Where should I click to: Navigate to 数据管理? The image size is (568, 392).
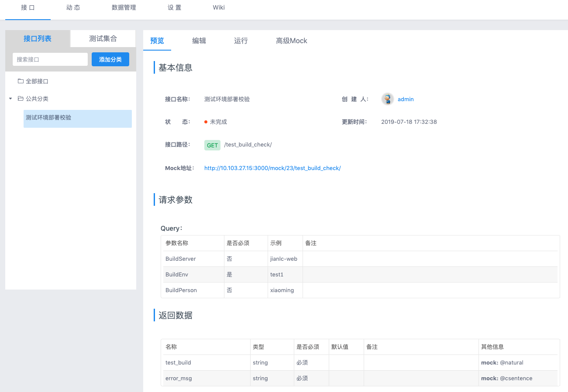point(124,7)
